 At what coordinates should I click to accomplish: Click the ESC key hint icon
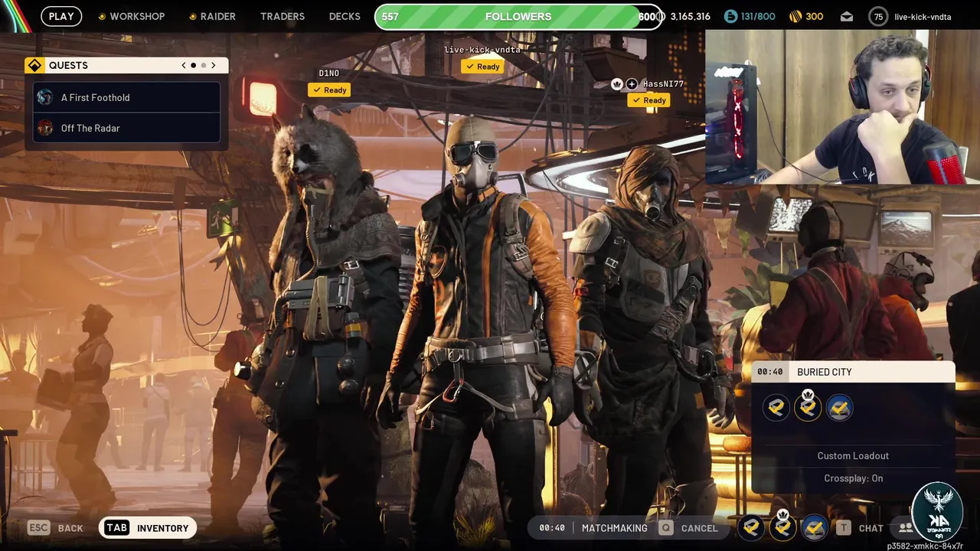tap(38, 527)
